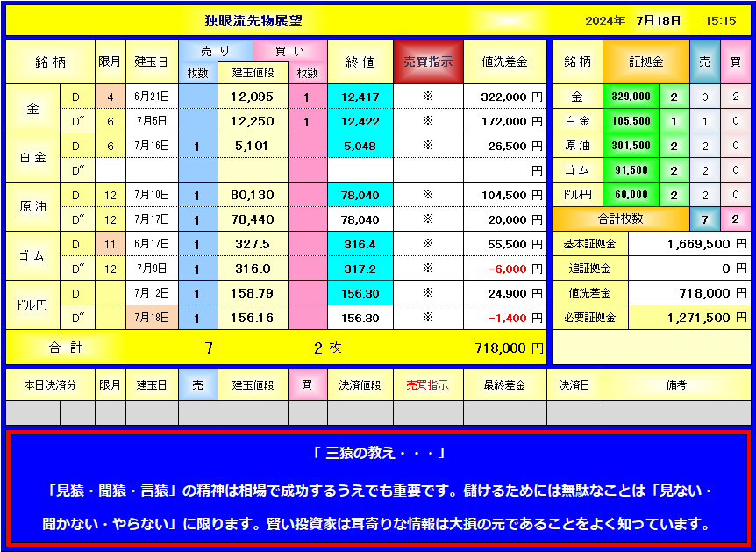Select the entry date 7月16日
This screenshot has height=552, width=756.
[152, 146]
